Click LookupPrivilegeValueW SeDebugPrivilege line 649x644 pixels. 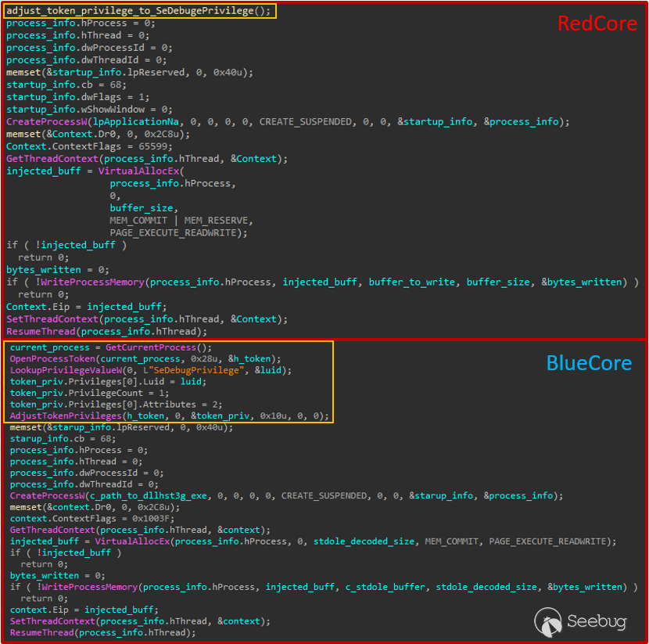[x=151, y=370]
